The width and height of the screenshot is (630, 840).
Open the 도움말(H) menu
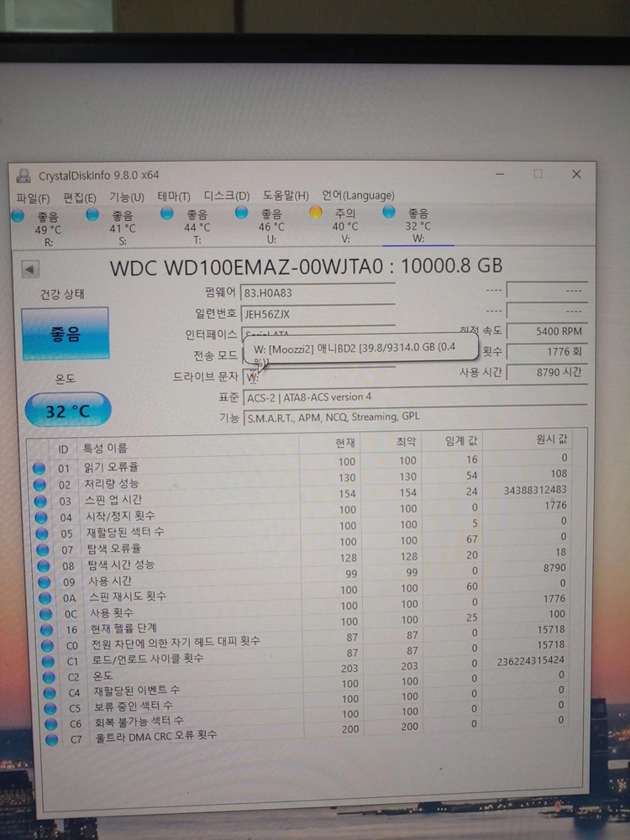[286, 196]
